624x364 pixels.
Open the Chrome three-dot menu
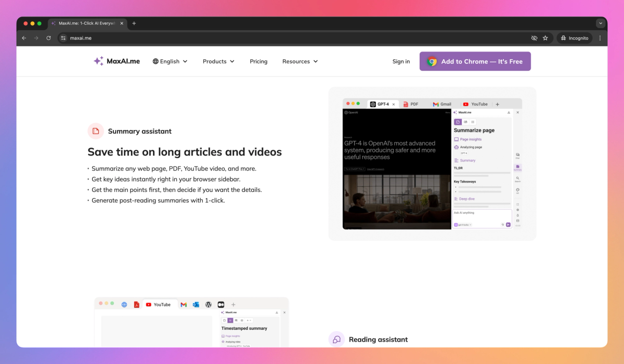click(x=600, y=38)
